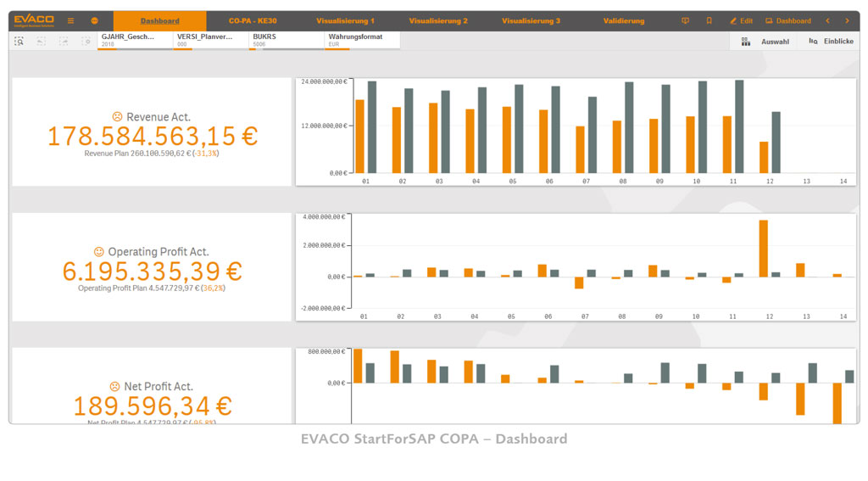The height and width of the screenshot is (481, 868).
Task: Open the GJAHR_Gesch... filter with value 2018
Action: pyautogui.click(x=135, y=41)
